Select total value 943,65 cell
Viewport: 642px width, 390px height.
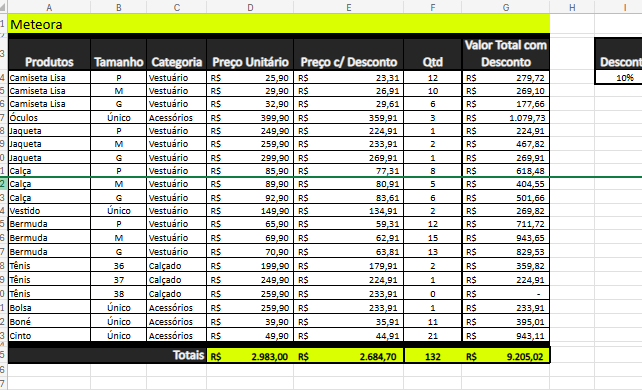506,238
